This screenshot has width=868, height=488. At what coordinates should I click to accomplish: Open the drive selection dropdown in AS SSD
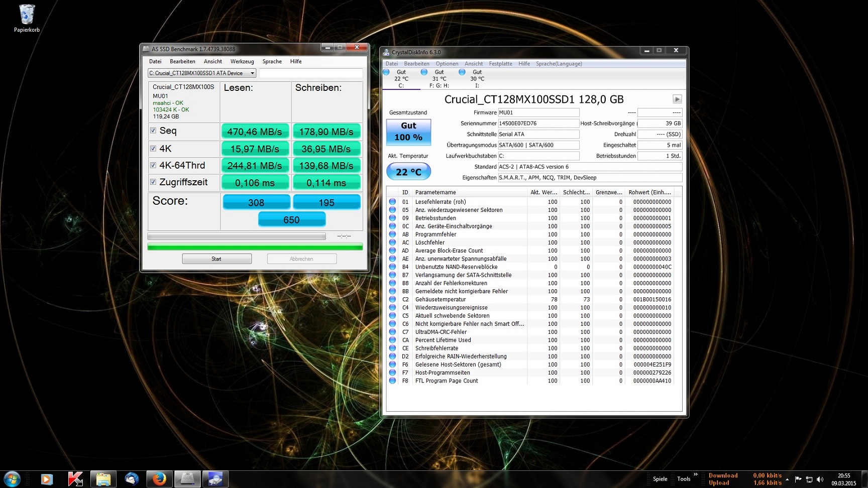201,73
